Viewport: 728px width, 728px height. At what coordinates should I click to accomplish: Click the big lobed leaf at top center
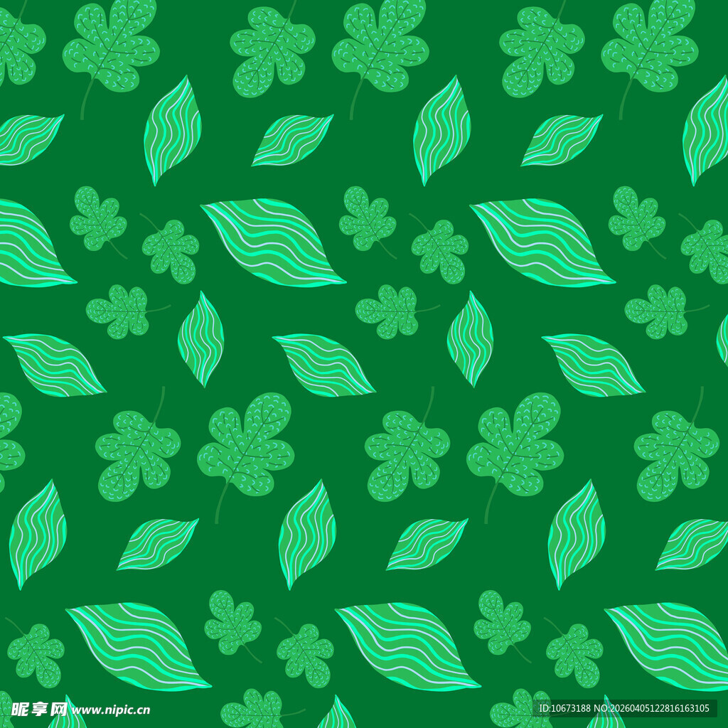tap(380, 46)
